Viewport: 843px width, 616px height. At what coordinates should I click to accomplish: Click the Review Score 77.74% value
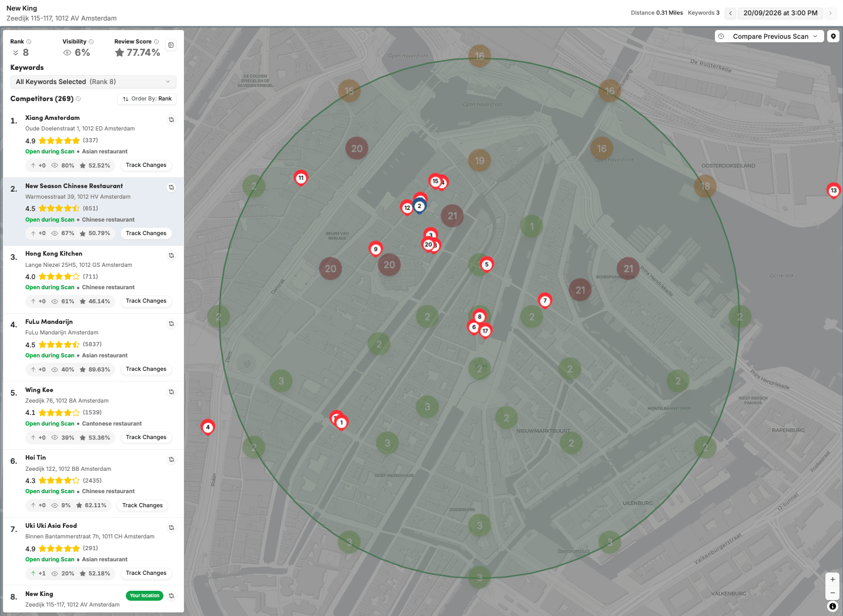point(138,52)
